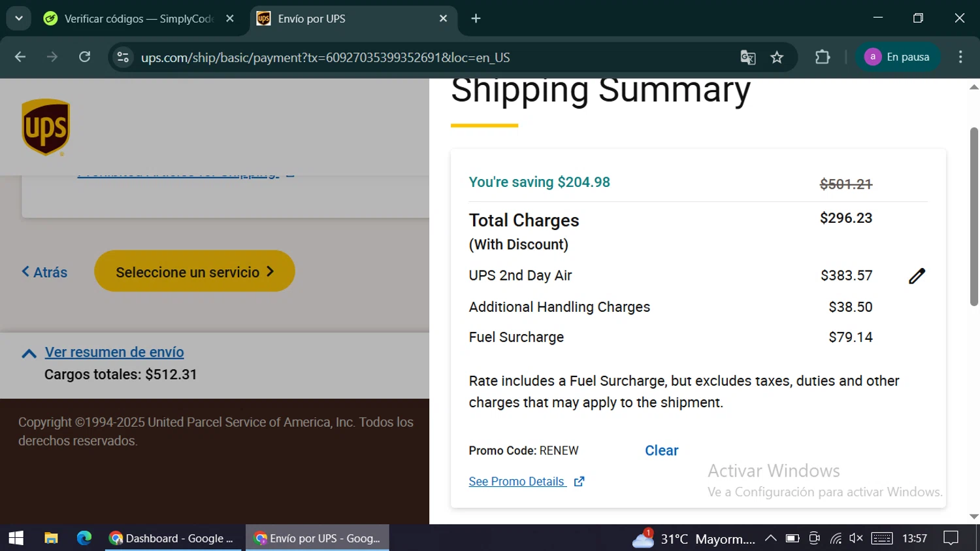This screenshot has width=980, height=551.
Task: Show hidden system tray icons
Action: pos(770,539)
